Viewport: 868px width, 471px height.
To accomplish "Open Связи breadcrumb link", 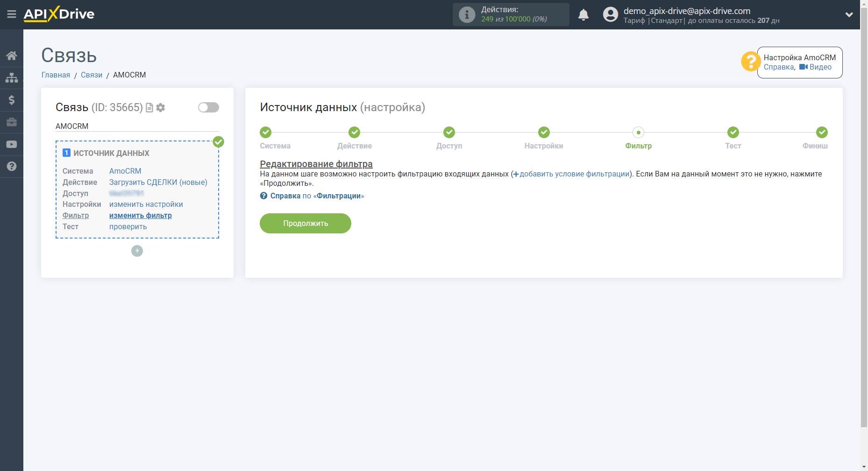I will tap(92, 75).
